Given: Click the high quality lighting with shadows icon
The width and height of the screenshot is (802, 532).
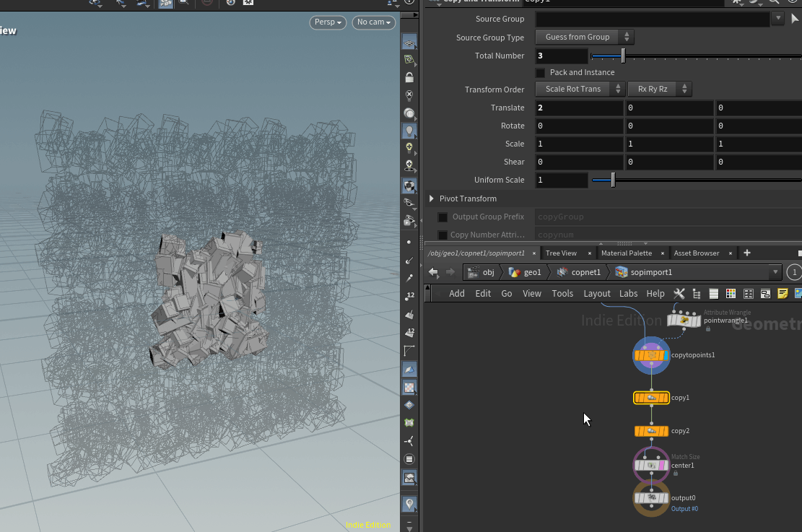Looking at the screenshot, I should click(409, 166).
